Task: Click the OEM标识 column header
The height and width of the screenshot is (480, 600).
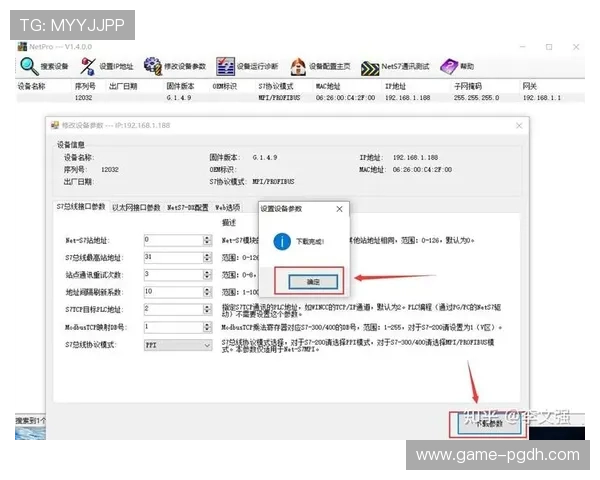Action: (225, 87)
